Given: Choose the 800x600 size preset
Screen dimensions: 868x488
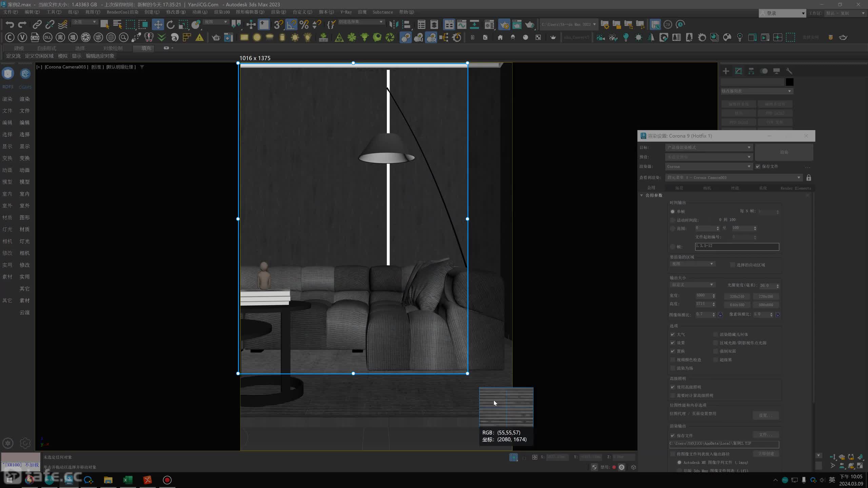Looking at the screenshot, I should click(x=766, y=305).
